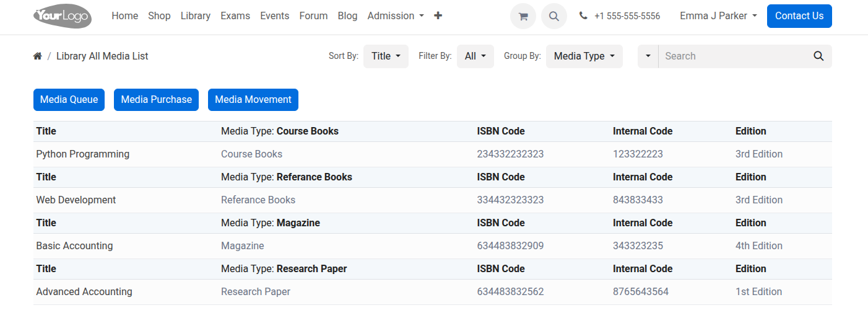Open the Basic Accounting title
Viewport: 868px width, 336px height.
tap(74, 246)
